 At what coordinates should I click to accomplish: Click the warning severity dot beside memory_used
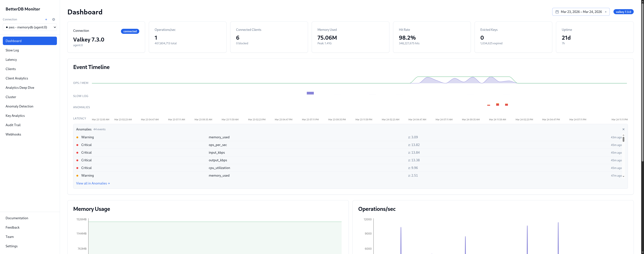click(78, 137)
